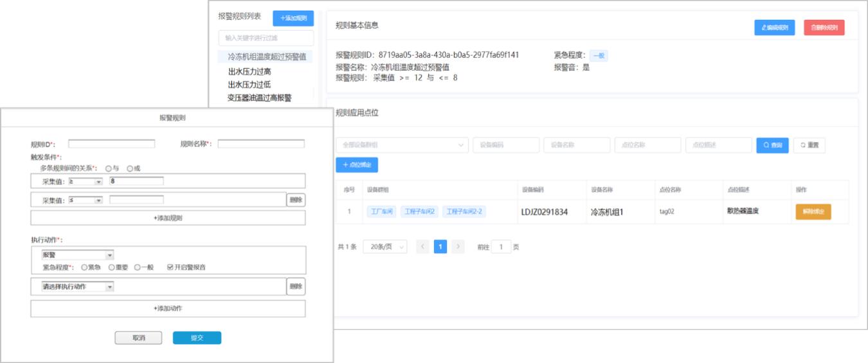Image resolution: width=868 pixels, height=363 pixels.
Task: Click 删除 beside the 请选择执行动作 row
Action: click(296, 287)
